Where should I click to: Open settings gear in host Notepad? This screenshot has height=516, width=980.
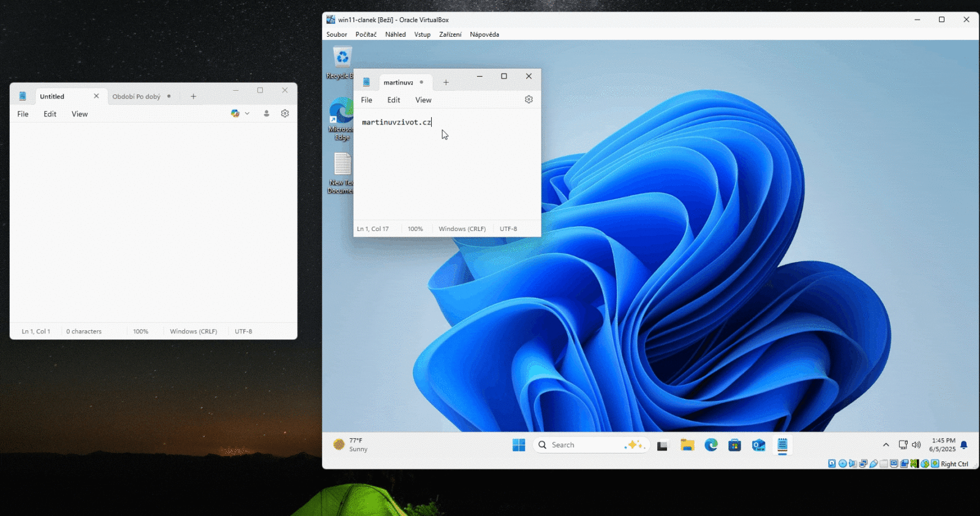285,113
